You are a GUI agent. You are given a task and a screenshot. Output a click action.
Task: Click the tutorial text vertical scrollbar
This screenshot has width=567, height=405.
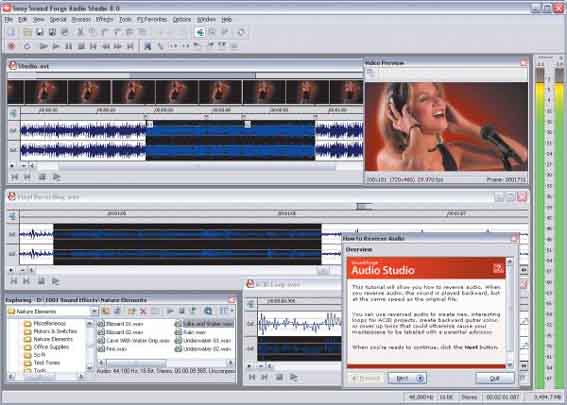(x=510, y=312)
